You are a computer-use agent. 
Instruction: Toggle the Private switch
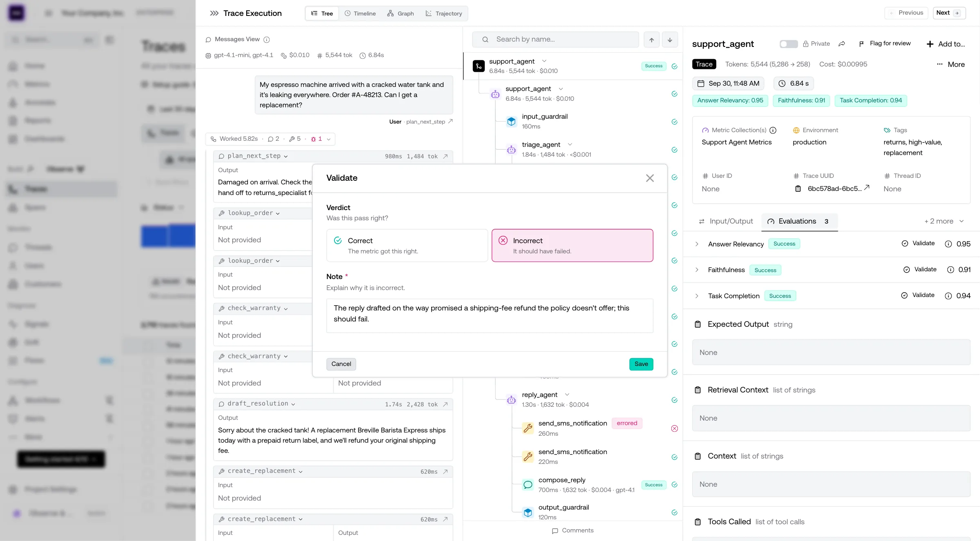[788, 44]
